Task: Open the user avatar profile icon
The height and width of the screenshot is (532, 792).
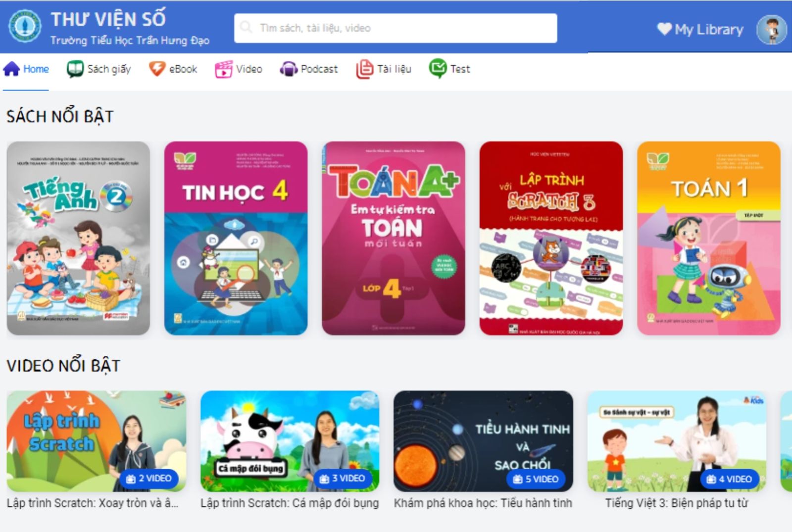Action: tap(771, 30)
